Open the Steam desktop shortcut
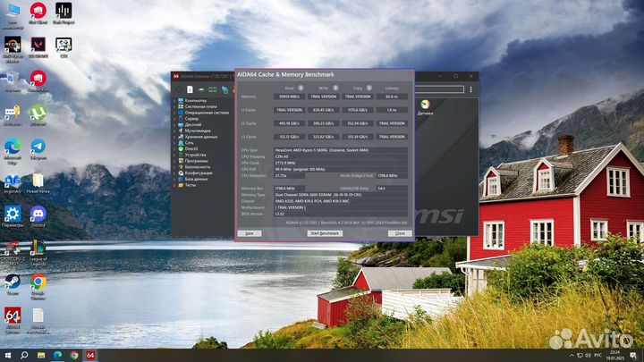 [13, 282]
